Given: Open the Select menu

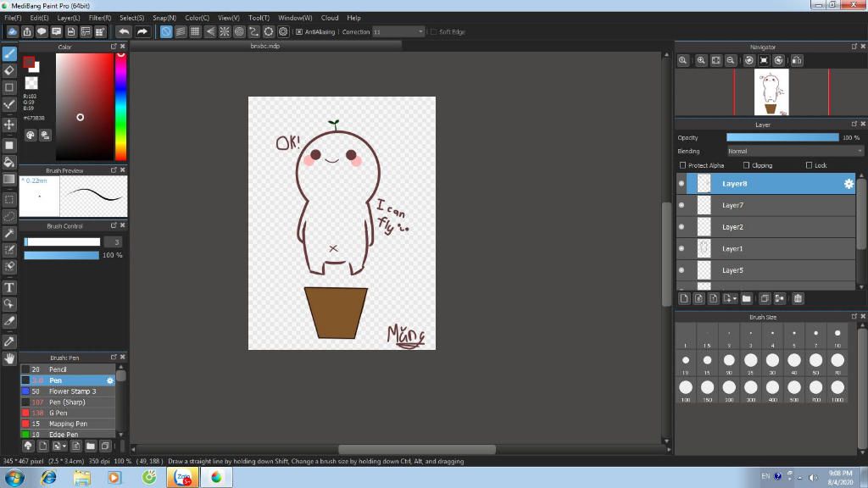Looking at the screenshot, I should (x=131, y=18).
